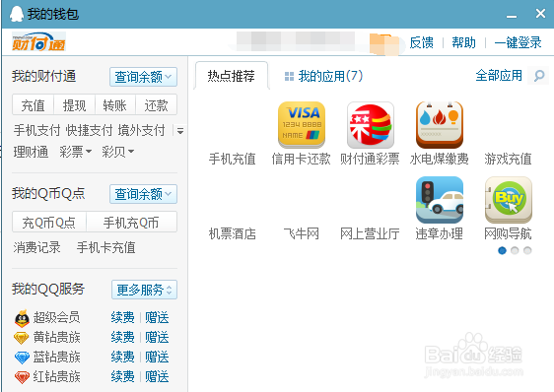Click the 手机充Q币 button

pyautogui.click(x=131, y=223)
